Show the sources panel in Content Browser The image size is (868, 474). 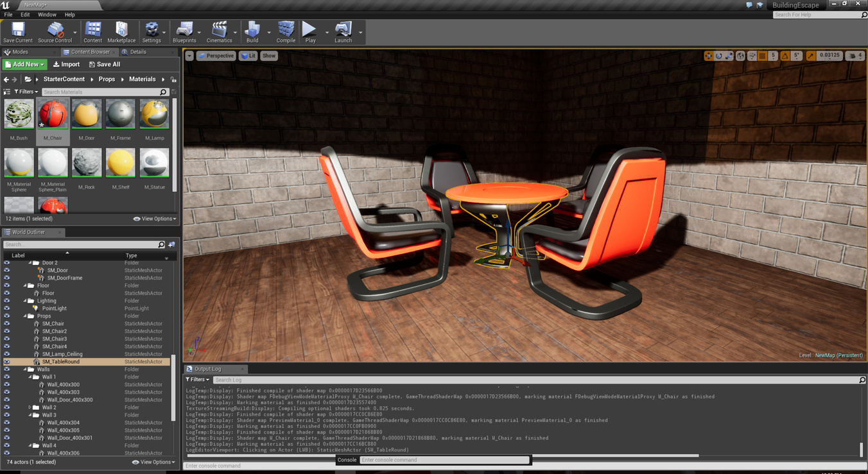point(7,92)
